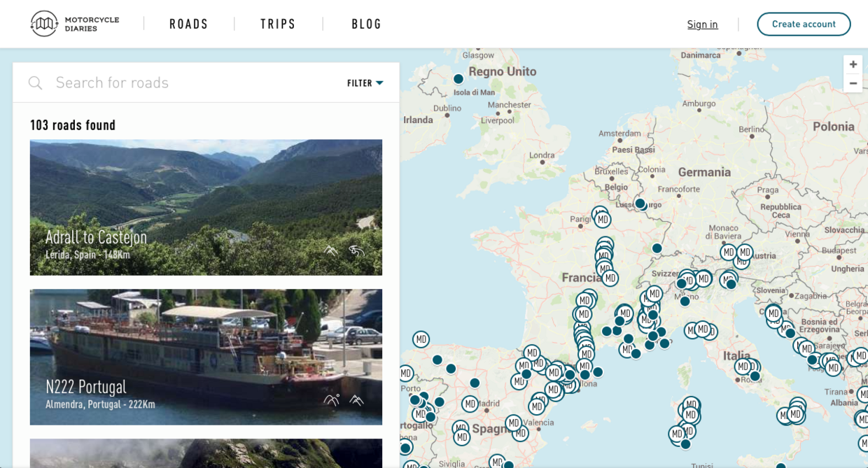The width and height of the screenshot is (868, 468).
Task: Click the Sign in link
Action: [x=702, y=24]
